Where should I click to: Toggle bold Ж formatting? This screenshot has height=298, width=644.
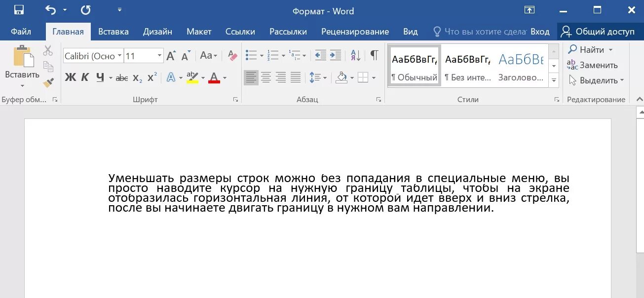pos(71,77)
